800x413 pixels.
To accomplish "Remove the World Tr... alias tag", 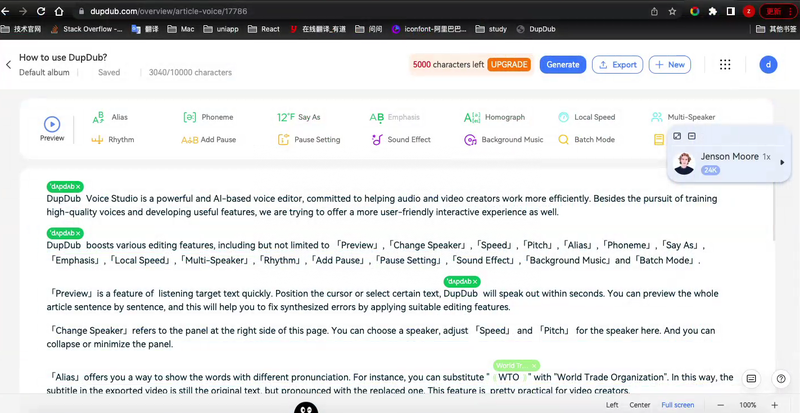I will (x=534, y=366).
